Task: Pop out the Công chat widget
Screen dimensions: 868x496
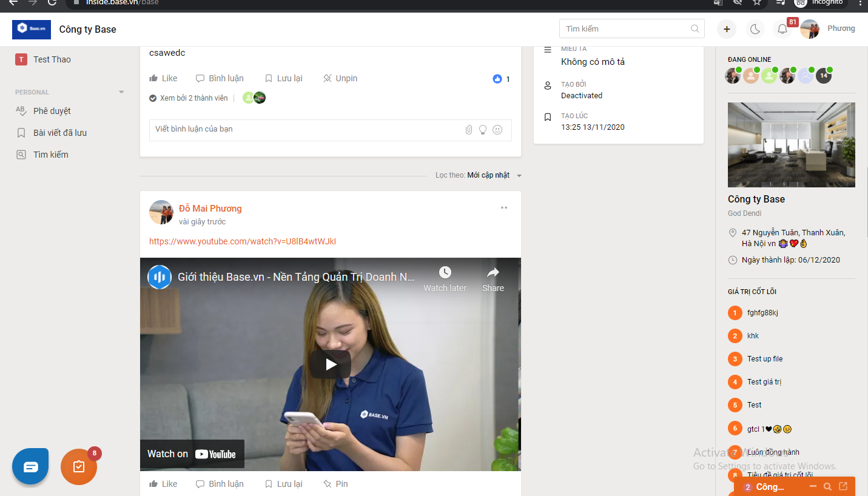Action: coord(843,486)
